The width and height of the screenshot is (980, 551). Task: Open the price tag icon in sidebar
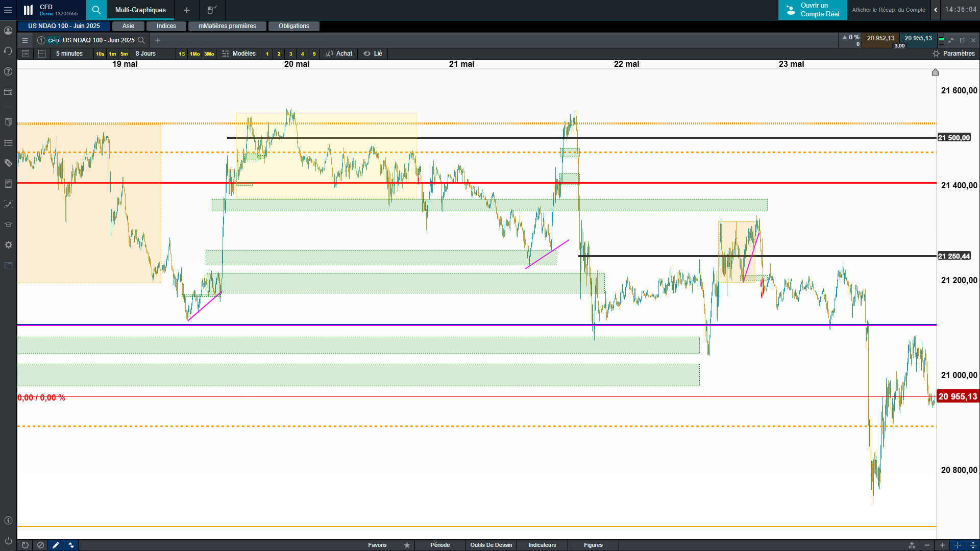(x=8, y=163)
